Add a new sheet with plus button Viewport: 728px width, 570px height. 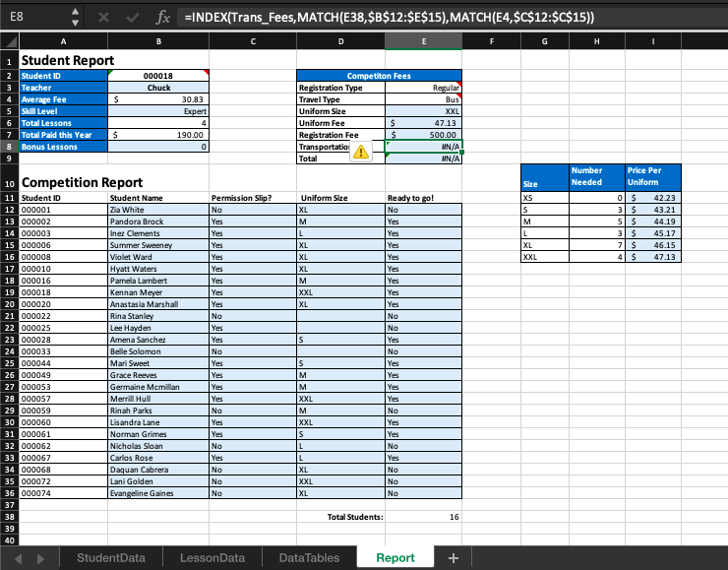tap(454, 558)
